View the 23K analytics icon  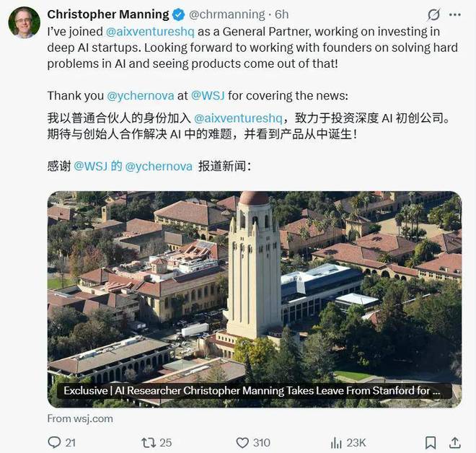coord(336,442)
